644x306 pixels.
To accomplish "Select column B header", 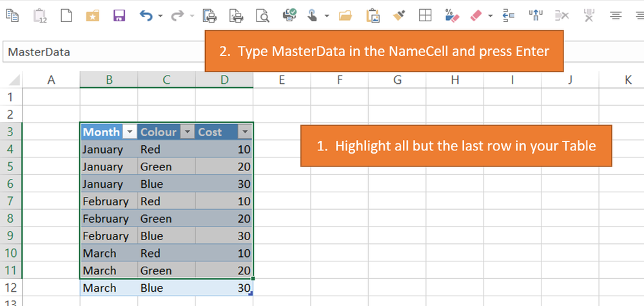I will coord(109,80).
